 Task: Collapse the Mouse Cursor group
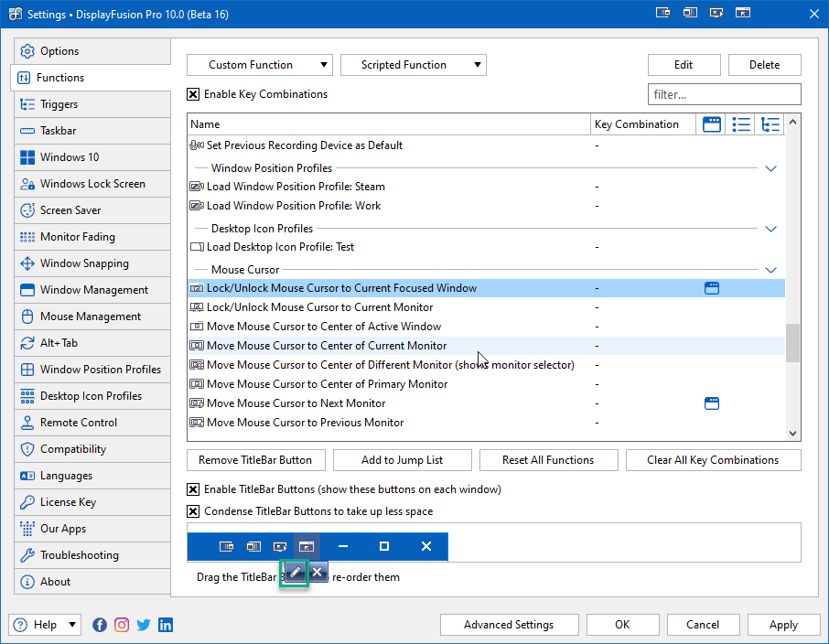(x=770, y=270)
